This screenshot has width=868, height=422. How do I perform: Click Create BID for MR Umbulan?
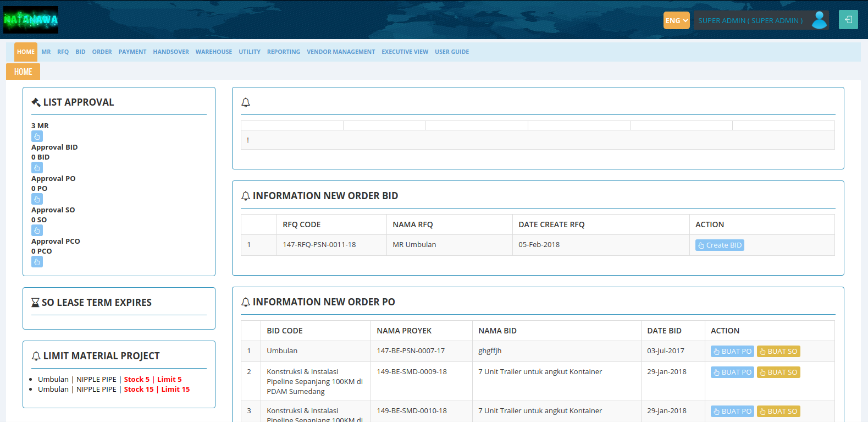(720, 245)
